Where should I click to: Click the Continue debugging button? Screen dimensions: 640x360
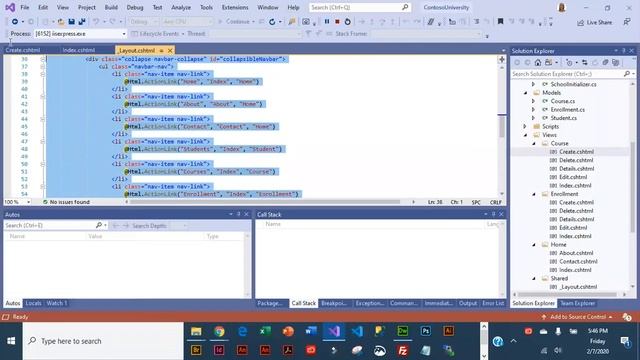[x=234, y=22]
